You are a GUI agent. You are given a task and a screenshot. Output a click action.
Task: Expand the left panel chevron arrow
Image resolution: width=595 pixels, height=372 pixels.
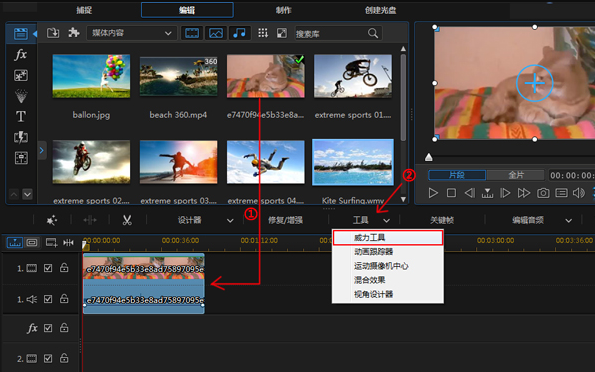pos(42,150)
